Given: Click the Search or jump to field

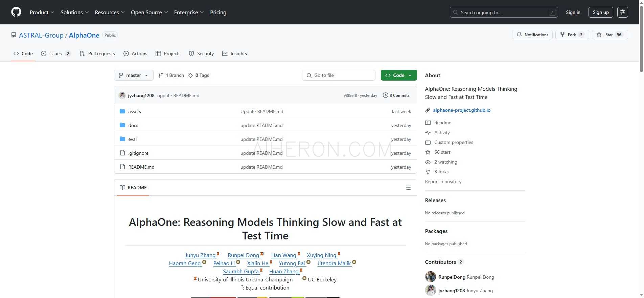Looking at the screenshot, I should pos(504,12).
